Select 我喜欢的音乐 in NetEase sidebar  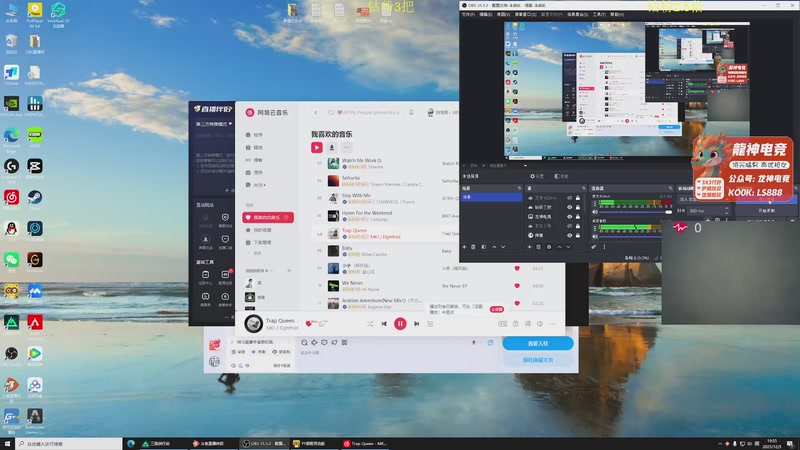tap(268, 217)
